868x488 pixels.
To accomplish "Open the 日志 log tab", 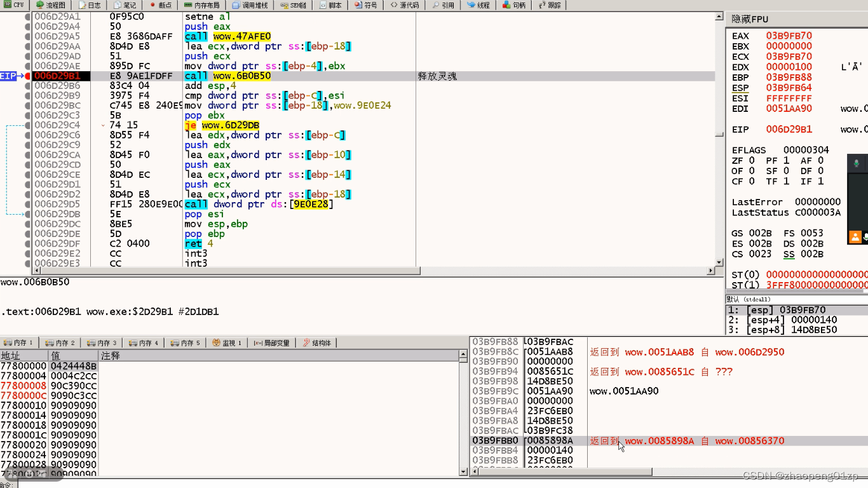I will click(90, 5).
